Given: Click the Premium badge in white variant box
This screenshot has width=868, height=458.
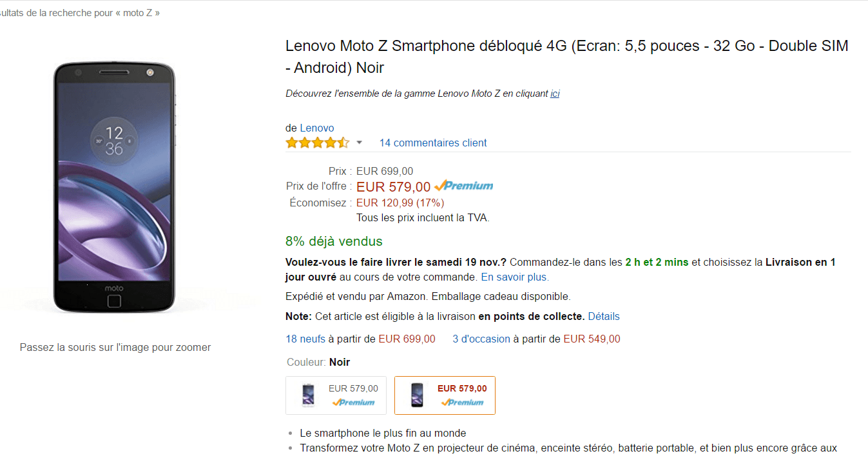Looking at the screenshot, I should coord(353,402).
